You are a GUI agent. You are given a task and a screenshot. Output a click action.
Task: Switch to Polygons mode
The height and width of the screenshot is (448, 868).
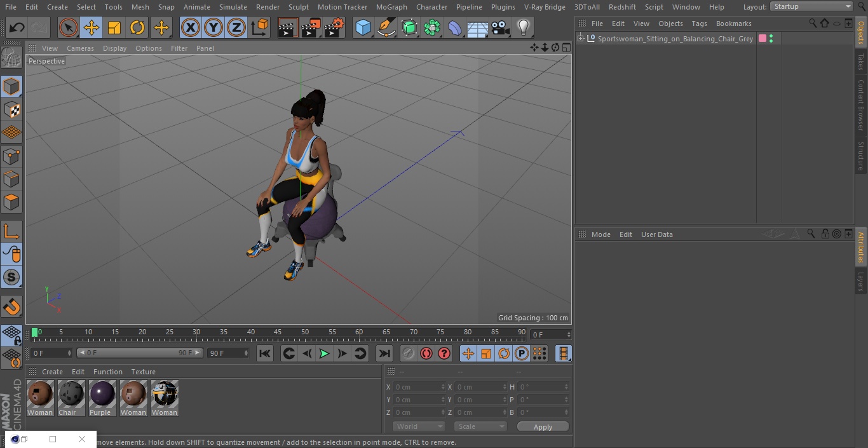pos(11,202)
